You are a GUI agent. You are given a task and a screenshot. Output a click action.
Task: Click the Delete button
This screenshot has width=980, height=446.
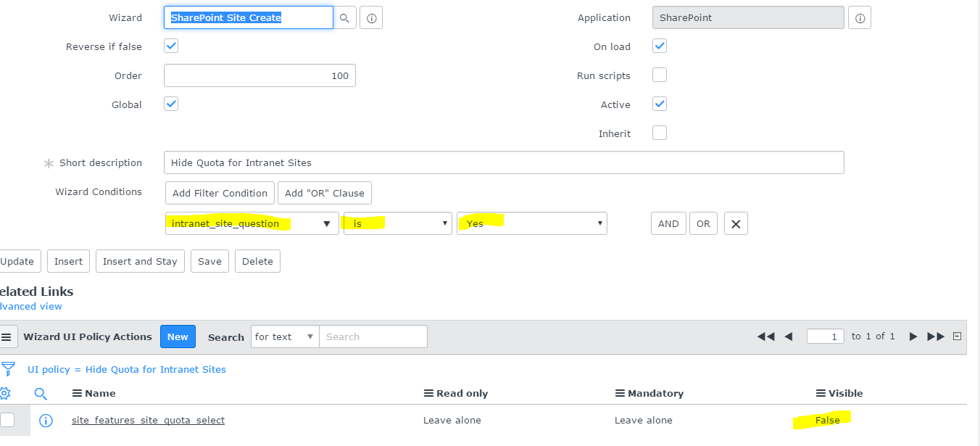(x=257, y=261)
